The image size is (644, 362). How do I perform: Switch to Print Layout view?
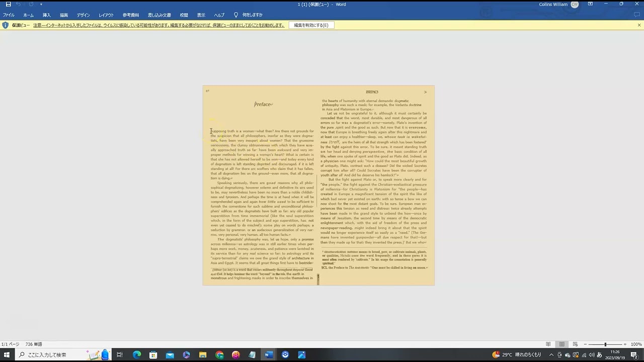(x=562, y=344)
